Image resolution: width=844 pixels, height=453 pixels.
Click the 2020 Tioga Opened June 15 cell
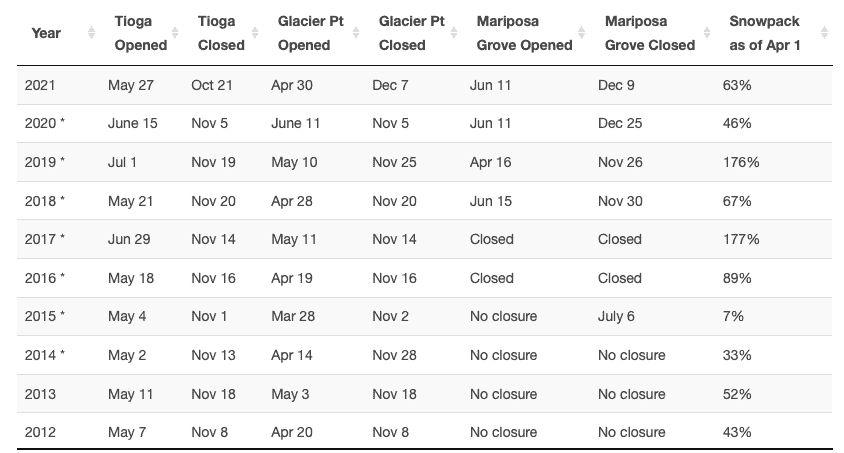132,123
